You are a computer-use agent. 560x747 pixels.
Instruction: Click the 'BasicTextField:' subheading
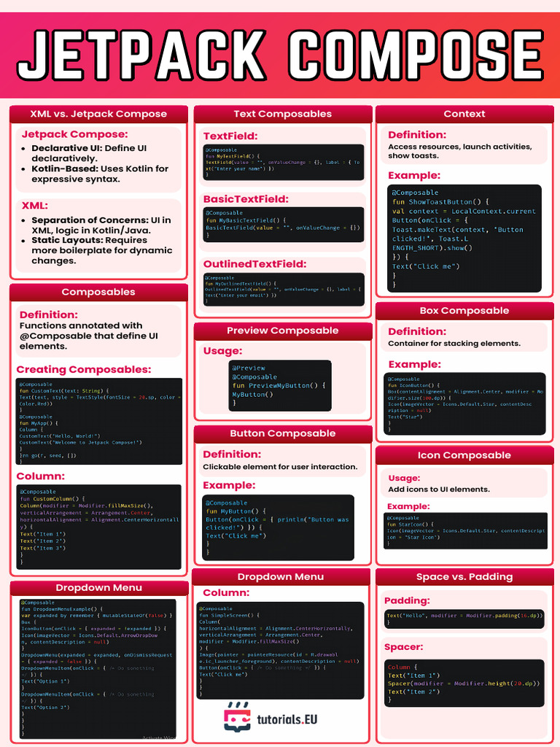click(246, 199)
